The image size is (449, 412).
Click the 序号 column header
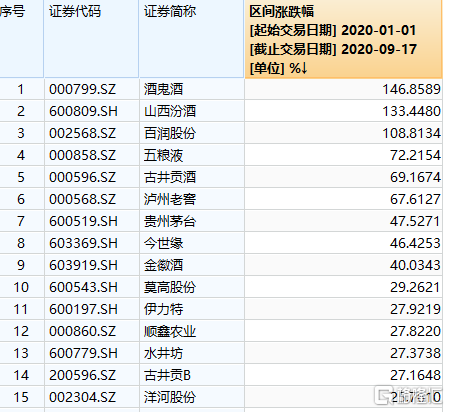pos(21,39)
